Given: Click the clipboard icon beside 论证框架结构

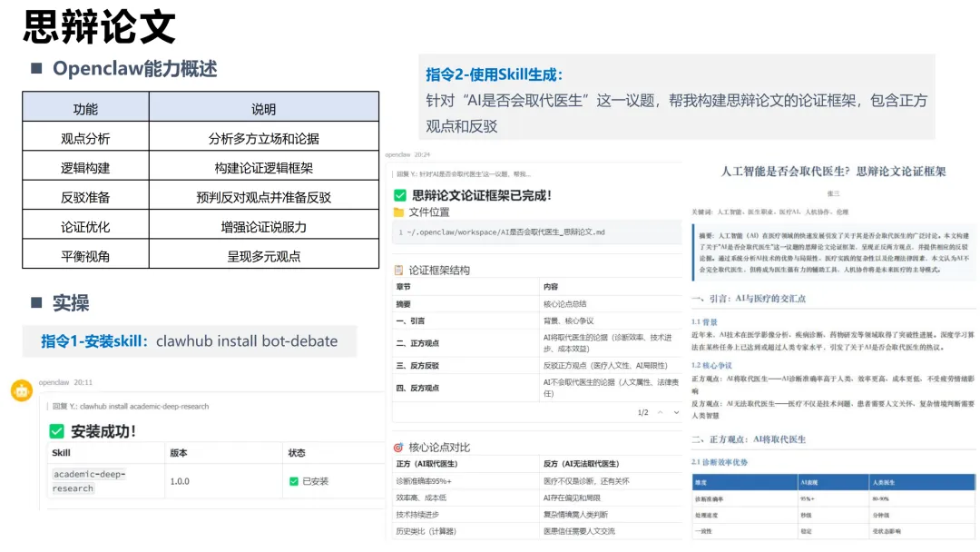Looking at the screenshot, I should (398, 271).
